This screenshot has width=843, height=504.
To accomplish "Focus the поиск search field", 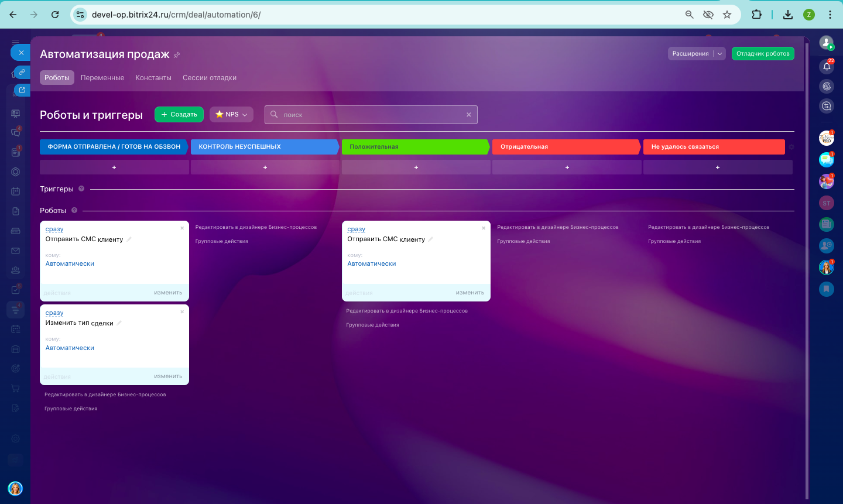I will click(x=371, y=115).
